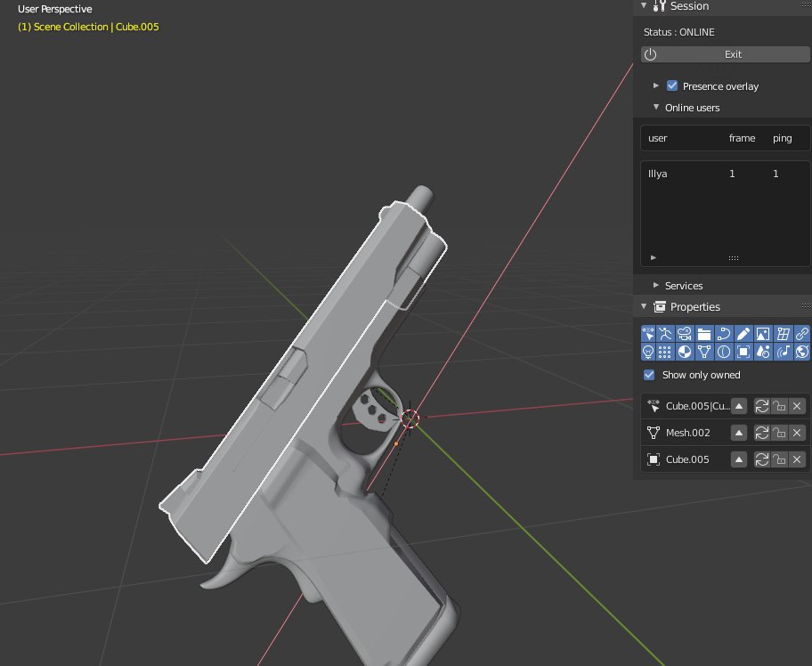Toggle the World globe filter icon
The width and height of the screenshot is (812, 666).
coord(801,353)
